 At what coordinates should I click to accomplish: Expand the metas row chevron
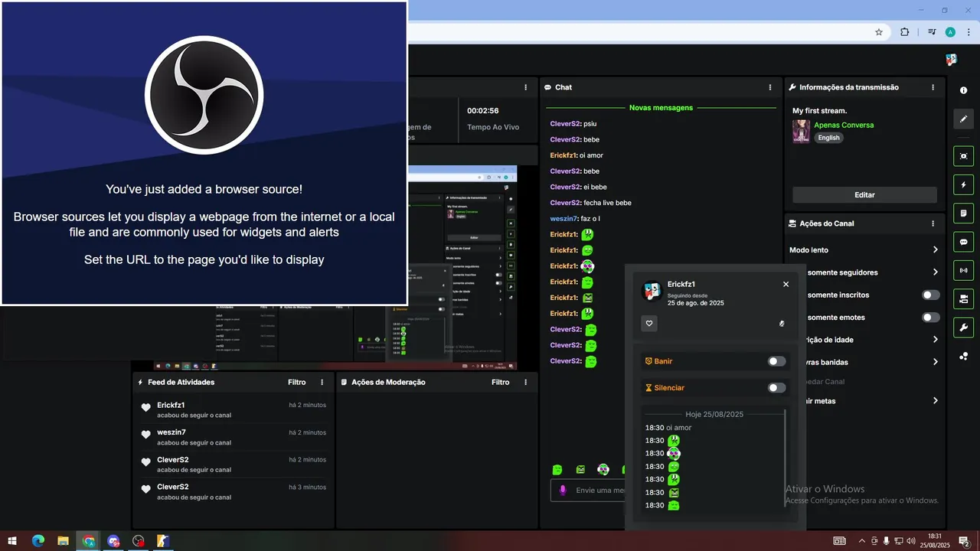[936, 400]
